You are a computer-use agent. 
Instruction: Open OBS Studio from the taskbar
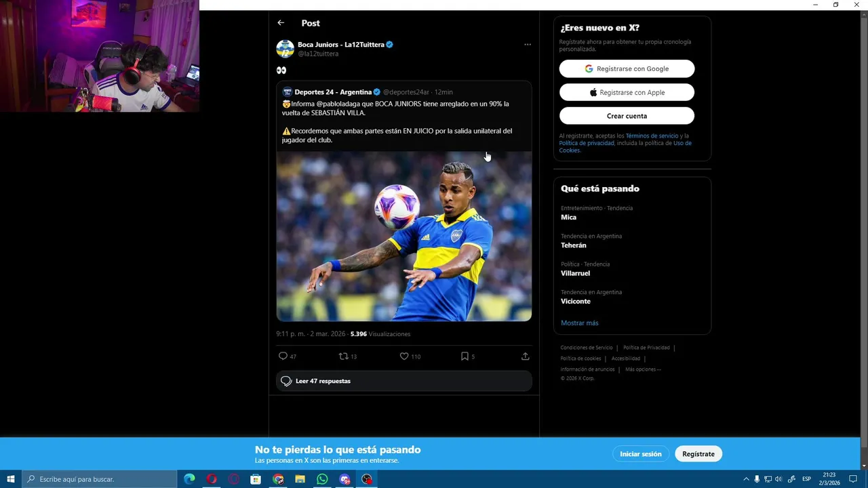pyautogui.click(x=367, y=479)
